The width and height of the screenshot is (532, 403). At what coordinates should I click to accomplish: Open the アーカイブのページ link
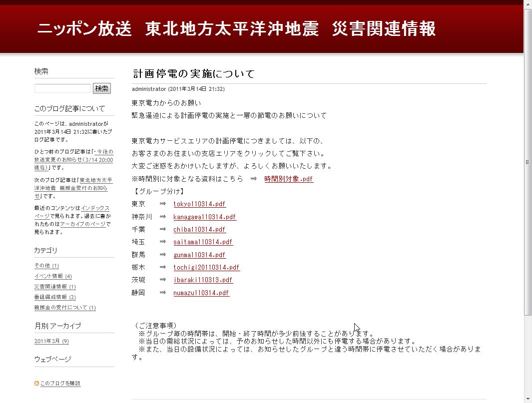tap(83, 224)
